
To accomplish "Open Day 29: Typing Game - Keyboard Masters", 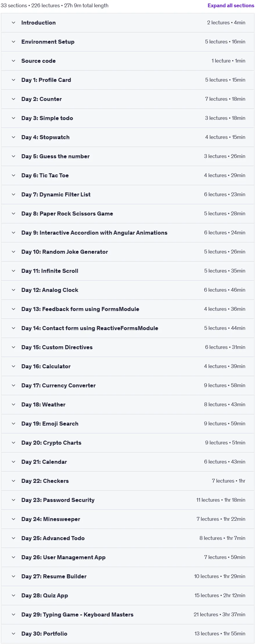I will [128, 614].
